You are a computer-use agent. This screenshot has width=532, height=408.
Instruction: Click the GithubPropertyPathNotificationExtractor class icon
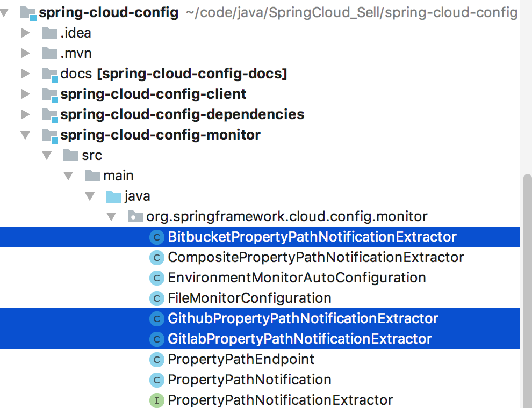(x=156, y=319)
